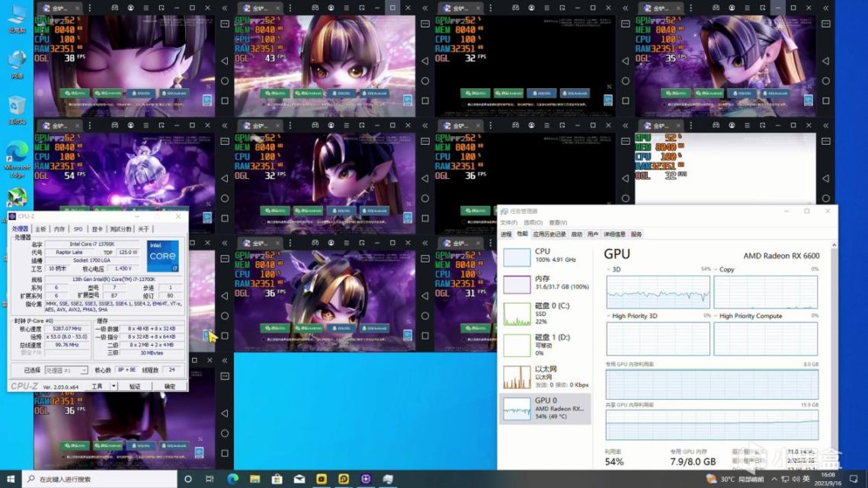
Task: Open CPU-Z tools dropdown arrow
Action: 114,386
